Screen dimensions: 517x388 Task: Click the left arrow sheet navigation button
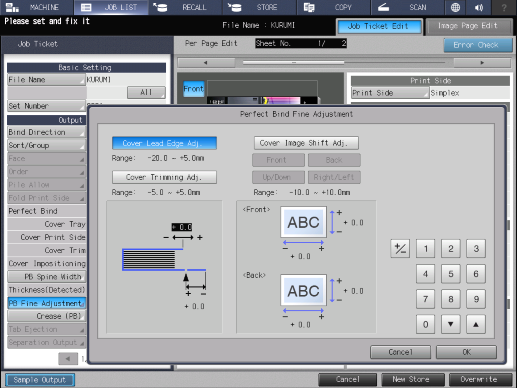click(206, 63)
